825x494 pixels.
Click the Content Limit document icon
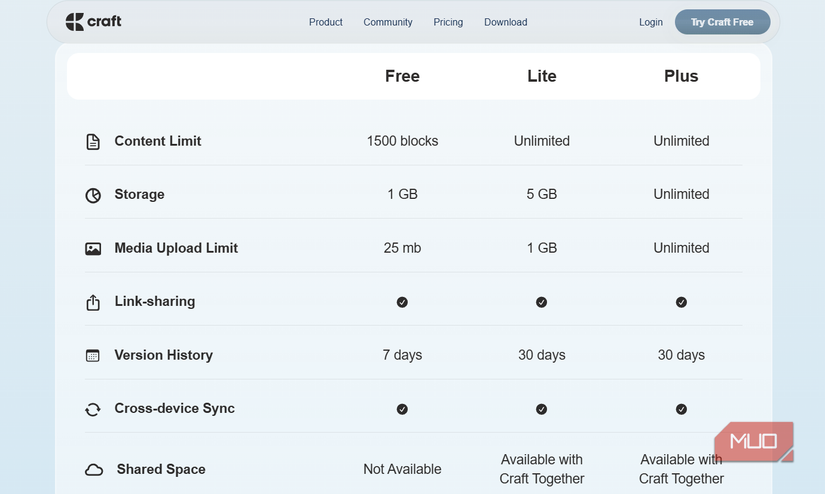(x=93, y=142)
